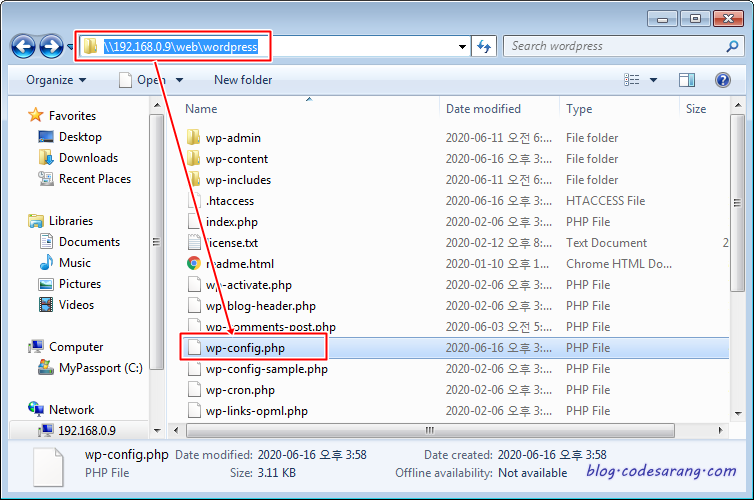This screenshot has height=500, width=754.
Task: Click the folder icon in the address bar
Action: (x=90, y=47)
